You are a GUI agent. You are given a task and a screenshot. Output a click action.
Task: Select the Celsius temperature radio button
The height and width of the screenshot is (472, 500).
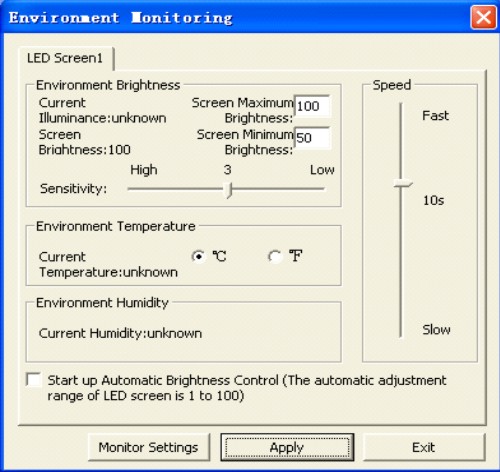point(199,256)
